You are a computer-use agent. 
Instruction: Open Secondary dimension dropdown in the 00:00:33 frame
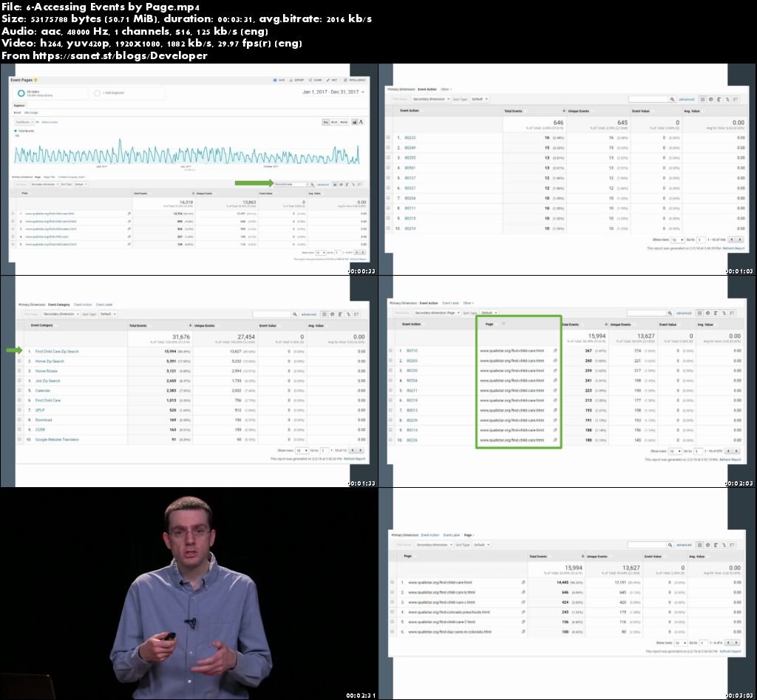point(44,184)
